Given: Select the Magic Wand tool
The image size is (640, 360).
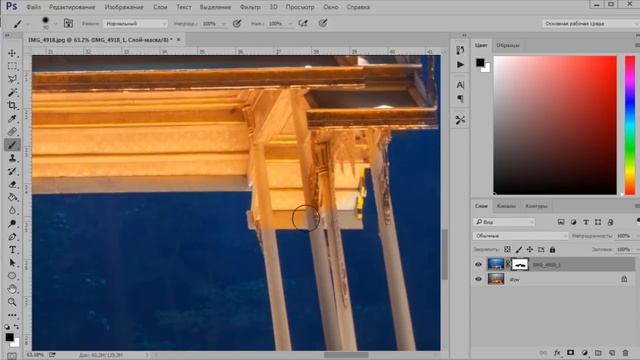Looking at the screenshot, I should (x=12, y=92).
